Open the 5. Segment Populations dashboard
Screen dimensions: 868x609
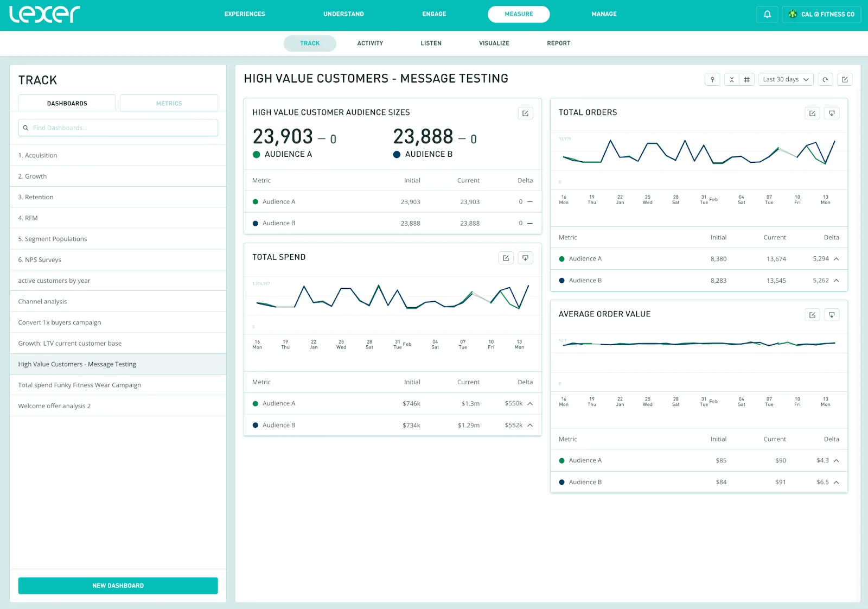pos(118,239)
